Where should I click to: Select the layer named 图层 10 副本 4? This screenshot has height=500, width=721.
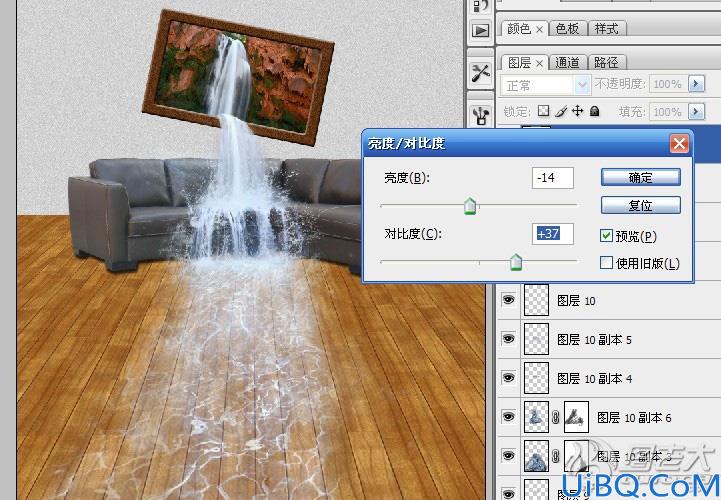594,379
